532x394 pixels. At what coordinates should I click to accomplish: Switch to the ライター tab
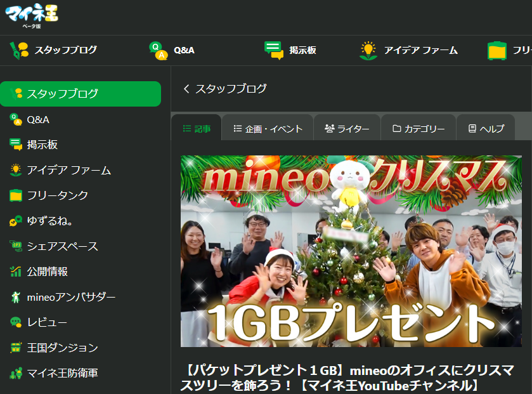point(347,128)
